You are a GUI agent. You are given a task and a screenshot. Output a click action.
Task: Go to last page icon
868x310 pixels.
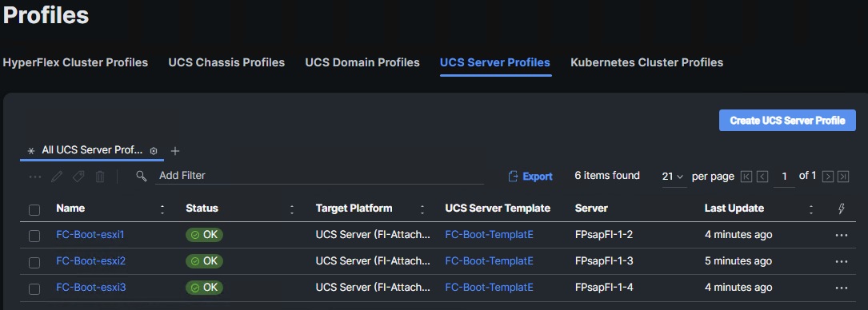[844, 177]
